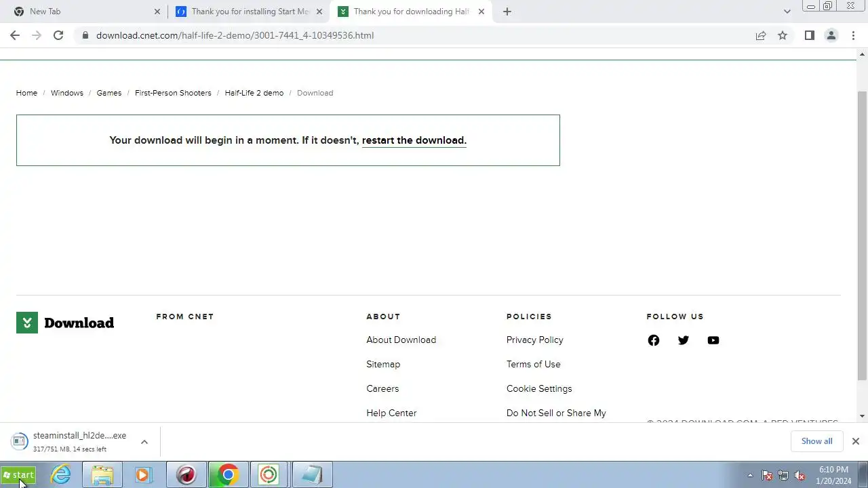
Task: Open the Windows start button
Action: pos(18,475)
